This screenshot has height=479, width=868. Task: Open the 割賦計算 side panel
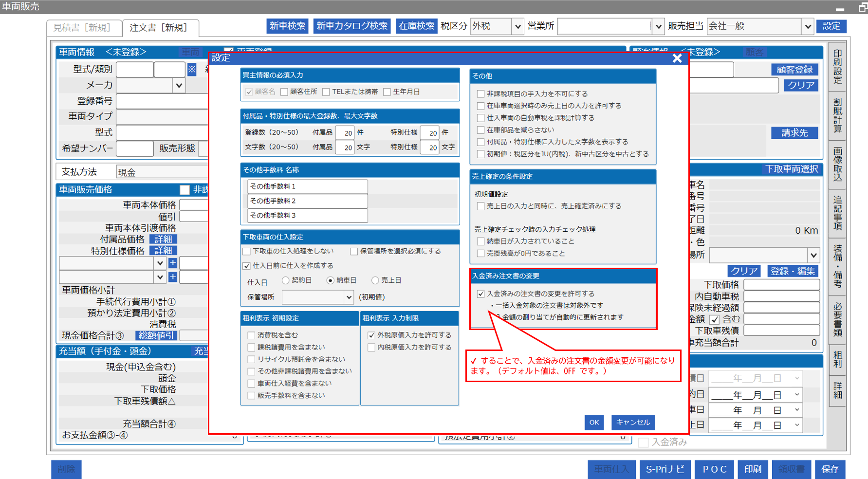click(837, 115)
